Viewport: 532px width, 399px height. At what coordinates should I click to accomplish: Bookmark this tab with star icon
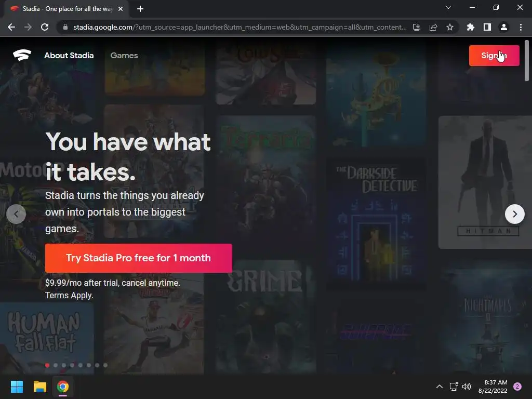click(450, 27)
